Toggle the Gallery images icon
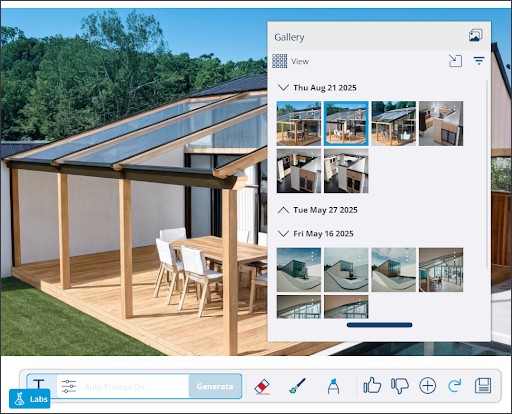512x414 pixels. pyautogui.click(x=476, y=35)
